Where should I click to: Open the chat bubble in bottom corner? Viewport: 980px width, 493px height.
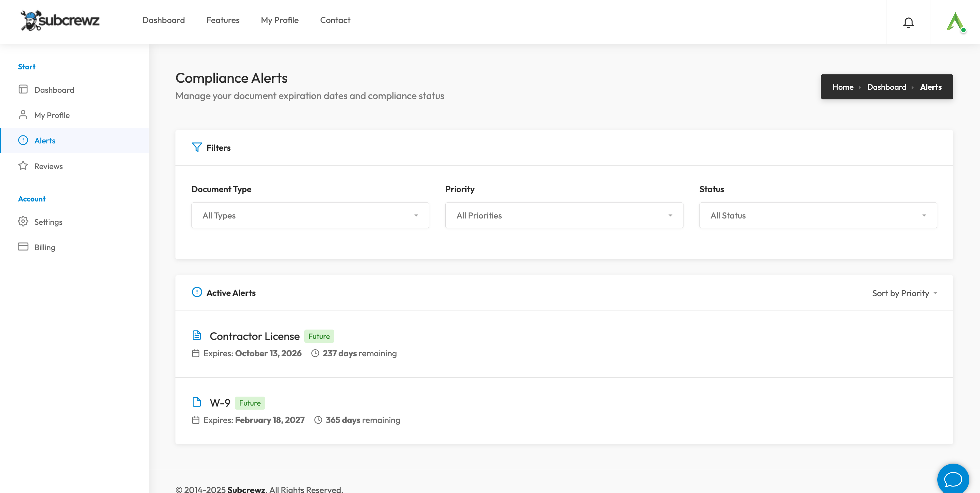point(953,479)
